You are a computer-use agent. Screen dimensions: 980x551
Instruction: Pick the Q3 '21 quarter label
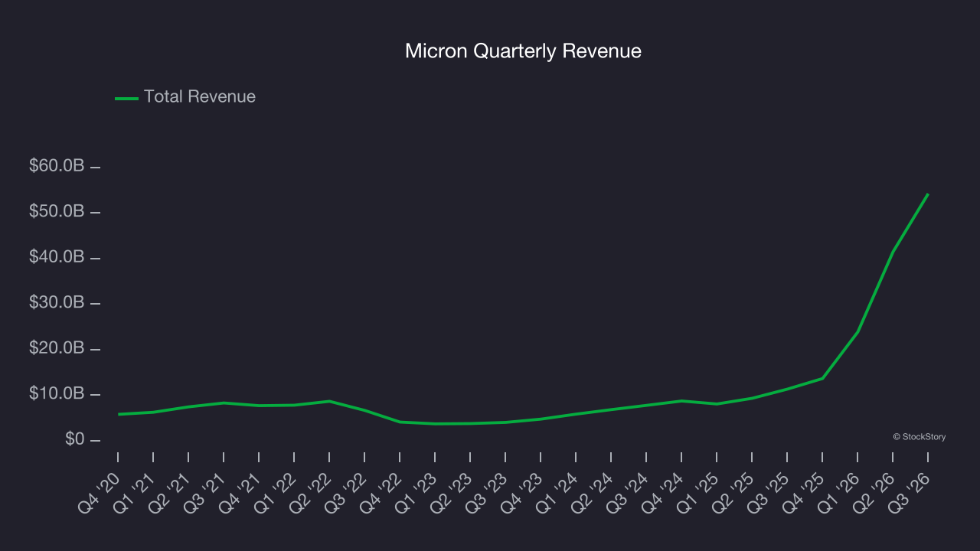[205, 492]
